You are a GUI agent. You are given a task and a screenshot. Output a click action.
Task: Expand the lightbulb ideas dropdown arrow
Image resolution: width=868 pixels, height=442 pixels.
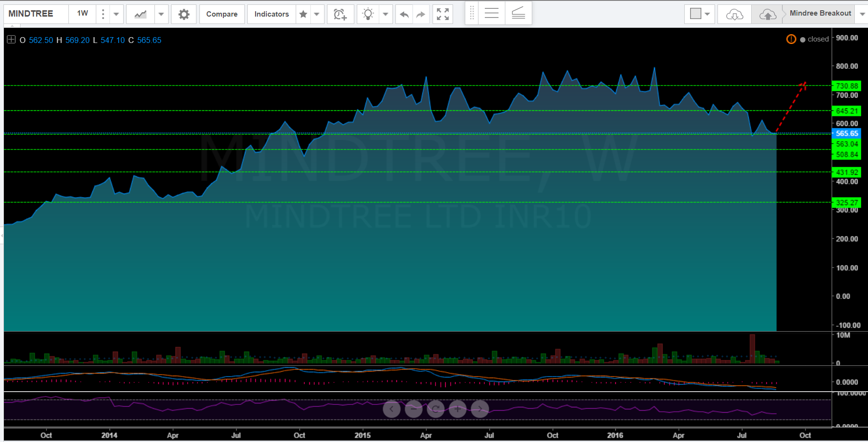click(386, 14)
